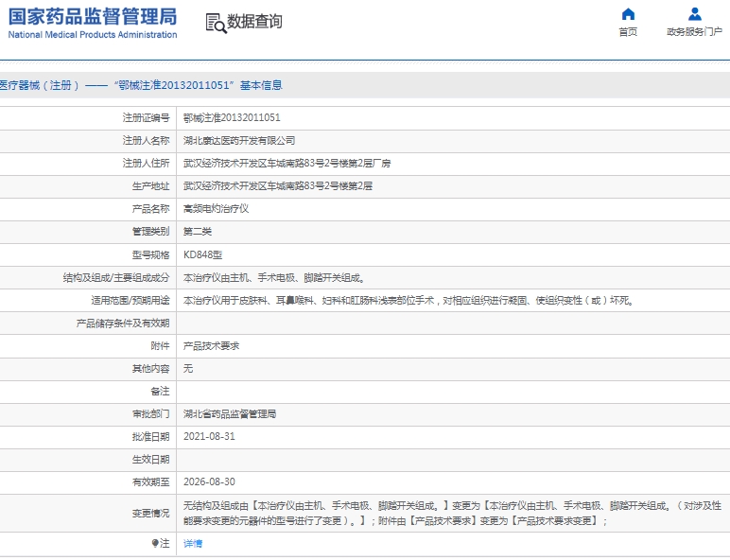Viewport: 730px width, 560px height.
Task: Click the 变更情况 label
Action: [x=151, y=513]
